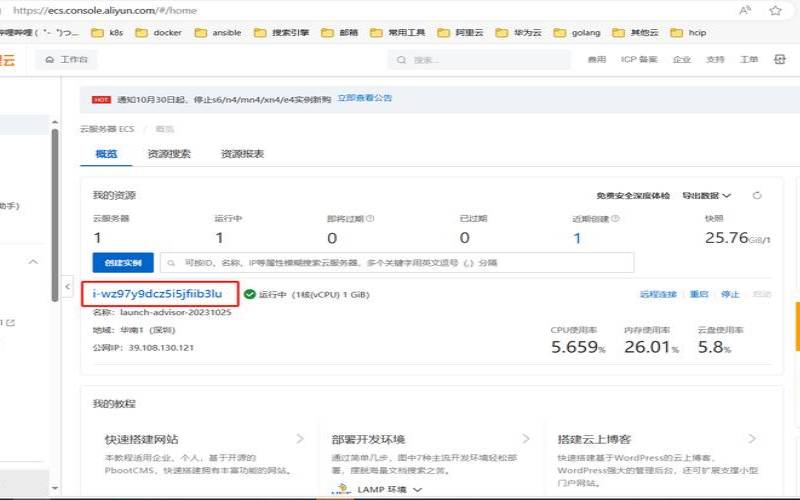Viewport: 800px width, 500px height.
Task: Click the 近期创建 count of 1
Action: point(577,238)
